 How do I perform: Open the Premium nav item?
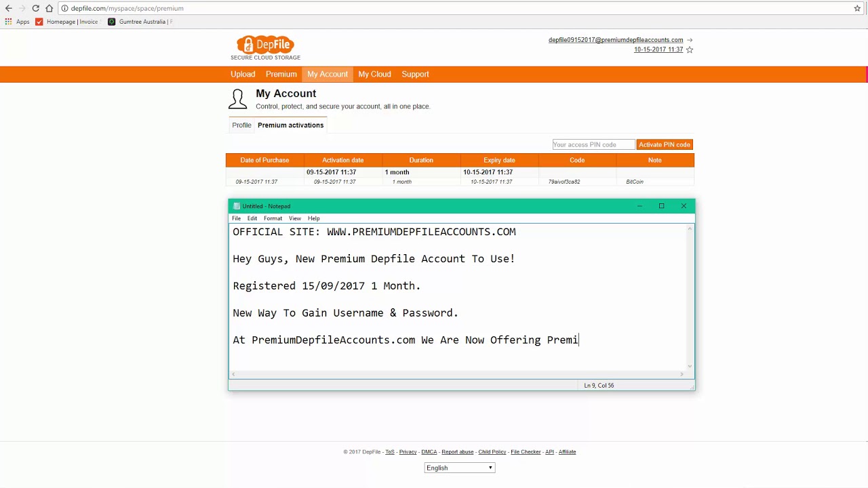281,74
